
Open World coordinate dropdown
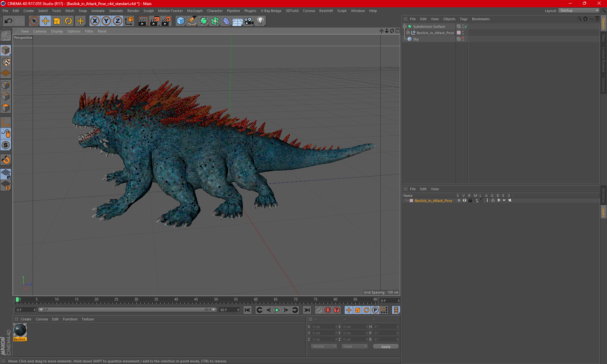(324, 346)
